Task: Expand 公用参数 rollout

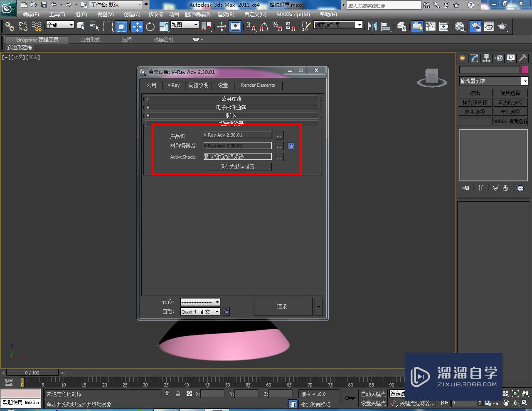Action: (x=231, y=99)
